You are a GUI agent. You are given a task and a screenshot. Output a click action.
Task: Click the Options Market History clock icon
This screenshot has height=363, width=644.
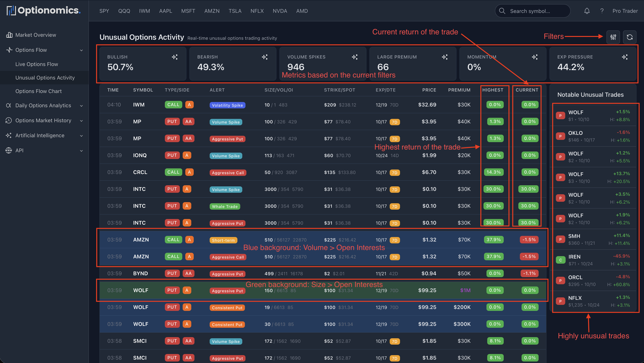point(8,120)
